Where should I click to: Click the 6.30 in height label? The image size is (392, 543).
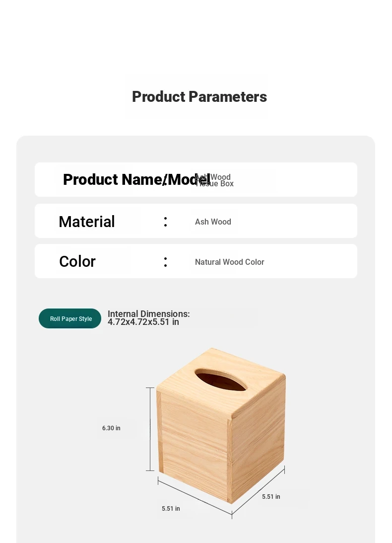point(111,428)
